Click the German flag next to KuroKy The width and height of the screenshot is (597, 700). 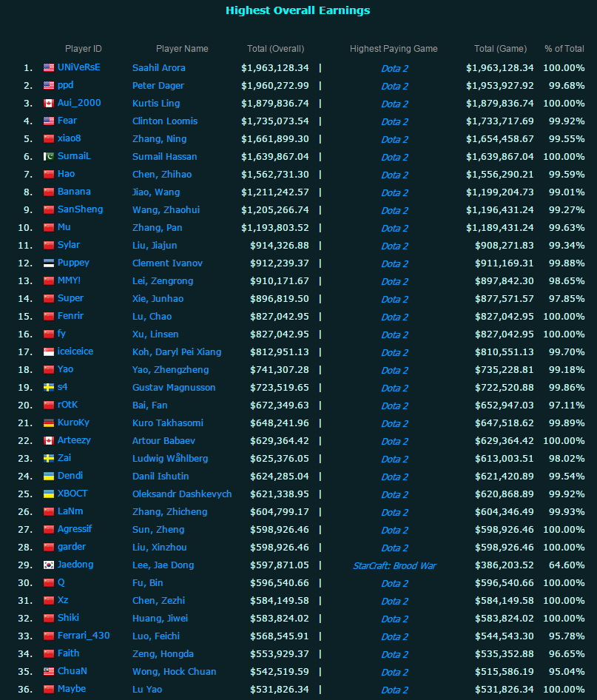click(49, 423)
